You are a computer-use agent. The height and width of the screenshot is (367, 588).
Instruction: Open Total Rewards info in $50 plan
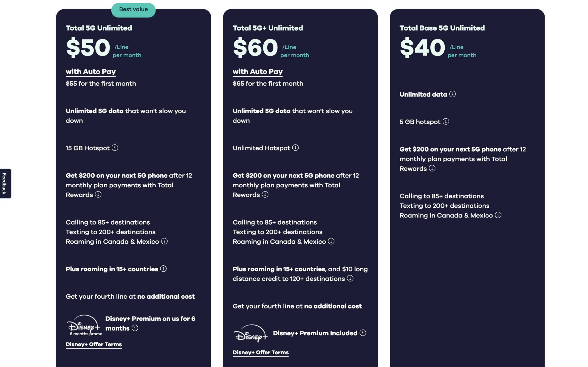[x=98, y=195]
